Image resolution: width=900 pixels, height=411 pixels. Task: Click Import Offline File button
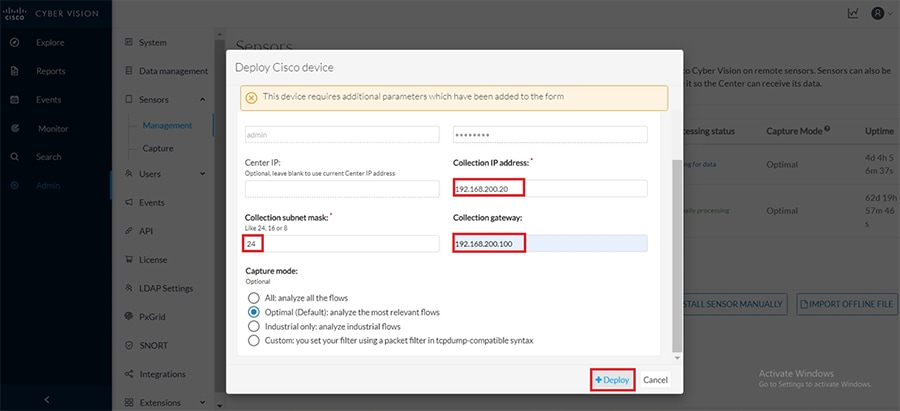847,304
